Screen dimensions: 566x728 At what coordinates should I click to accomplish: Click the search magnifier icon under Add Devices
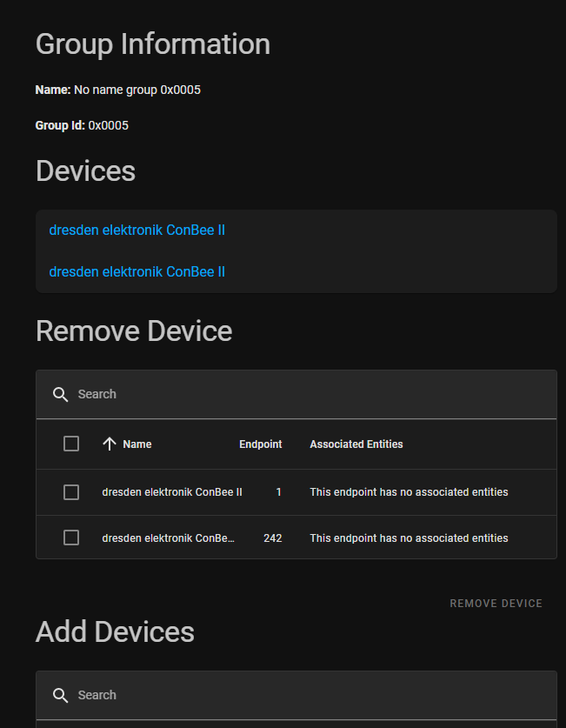click(60, 695)
